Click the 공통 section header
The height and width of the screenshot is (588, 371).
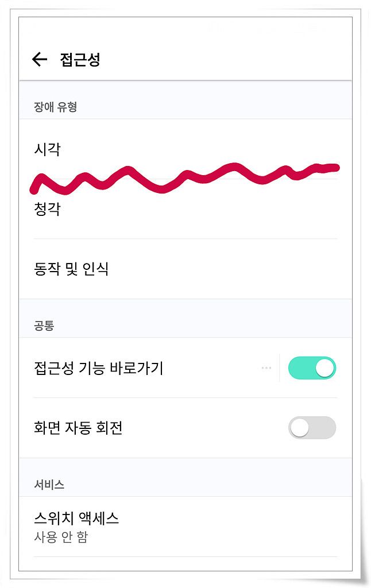[x=44, y=325]
